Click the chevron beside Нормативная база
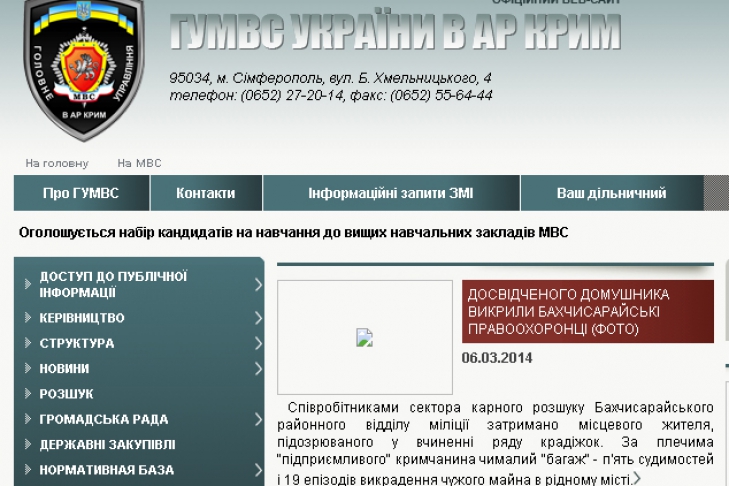The image size is (729, 486). coord(258,470)
